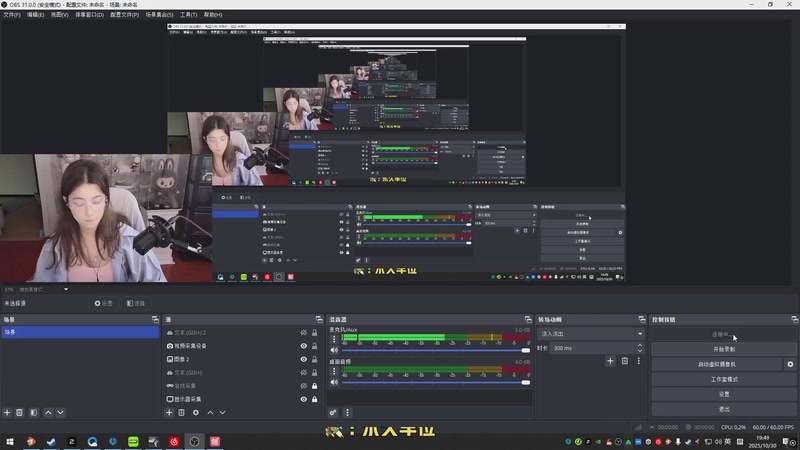Show the 文本 (GDI+) source
The image size is (800, 450).
pos(304,372)
